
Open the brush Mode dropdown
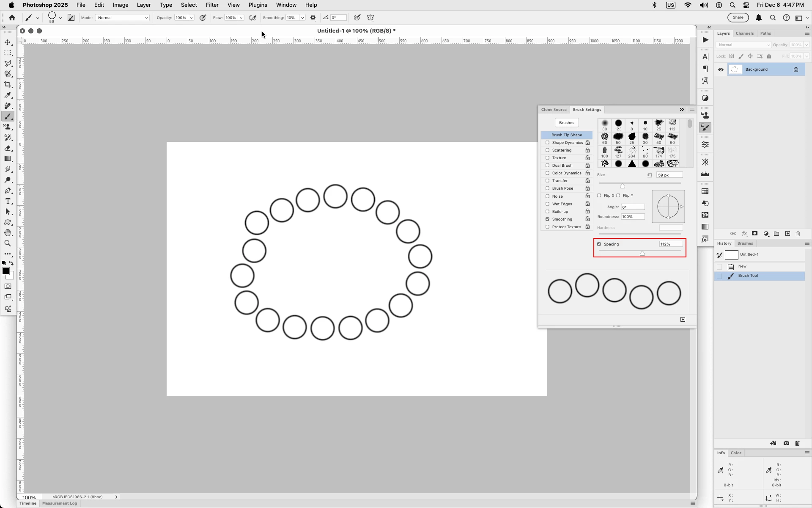[x=122, y=18]
